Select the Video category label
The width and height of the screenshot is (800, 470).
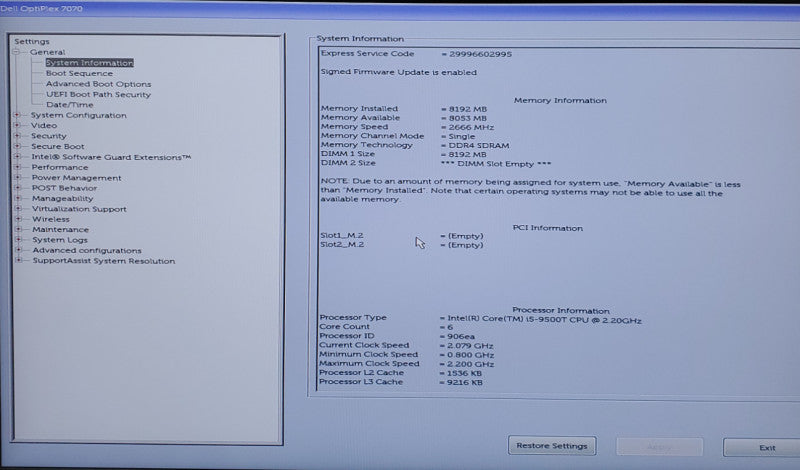pyautogui.click(x=43, y=126)
